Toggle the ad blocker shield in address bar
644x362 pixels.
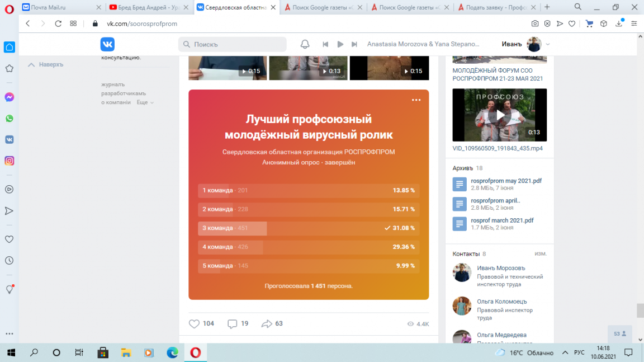pyautogui.click(x=547, y=24)
